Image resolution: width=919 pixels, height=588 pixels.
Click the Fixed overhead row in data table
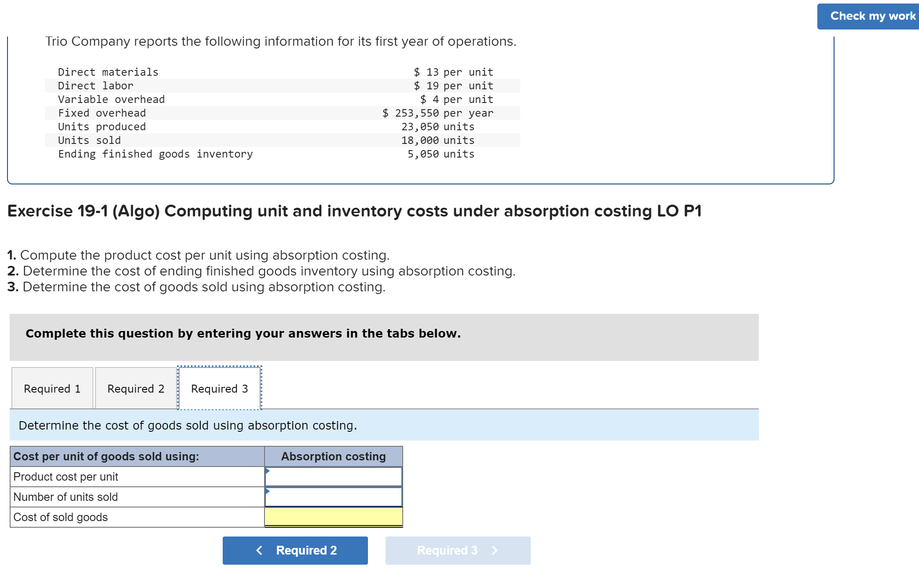tap(102, 113)
